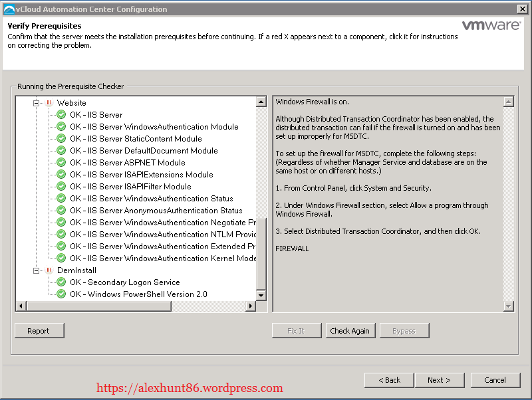Go back with the < Back button

click(389, 380)
